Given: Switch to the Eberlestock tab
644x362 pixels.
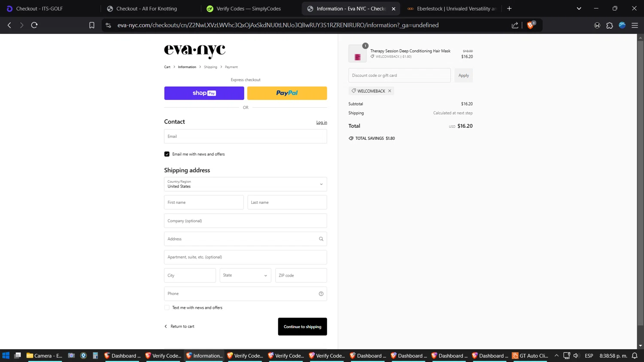Looking at the screenshot, I should click(452, 9).
